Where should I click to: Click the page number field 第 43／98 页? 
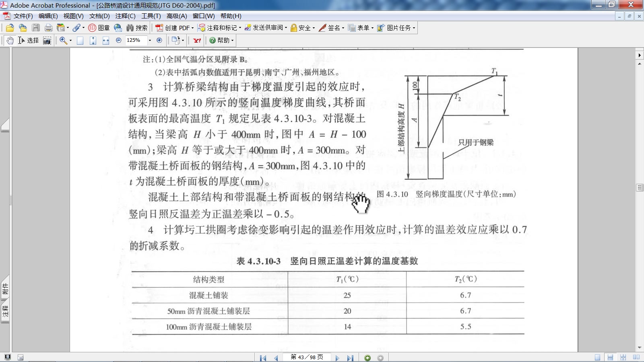point(307,357)
